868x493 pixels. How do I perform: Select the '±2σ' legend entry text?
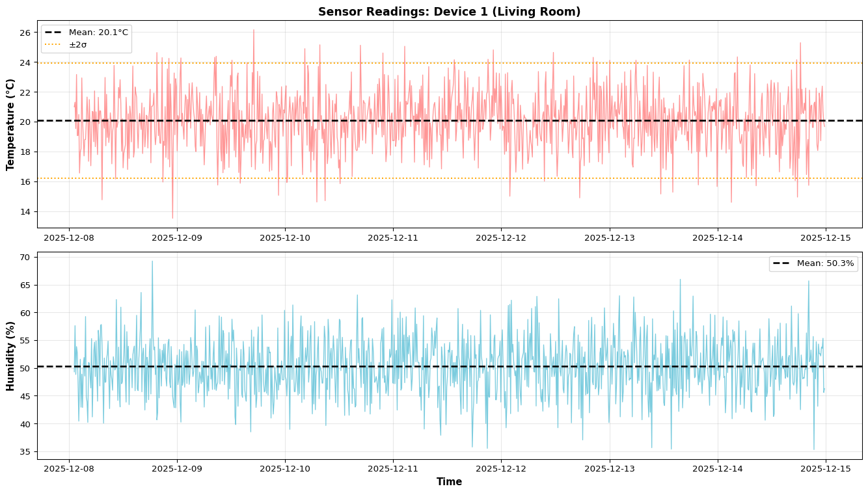77,45
